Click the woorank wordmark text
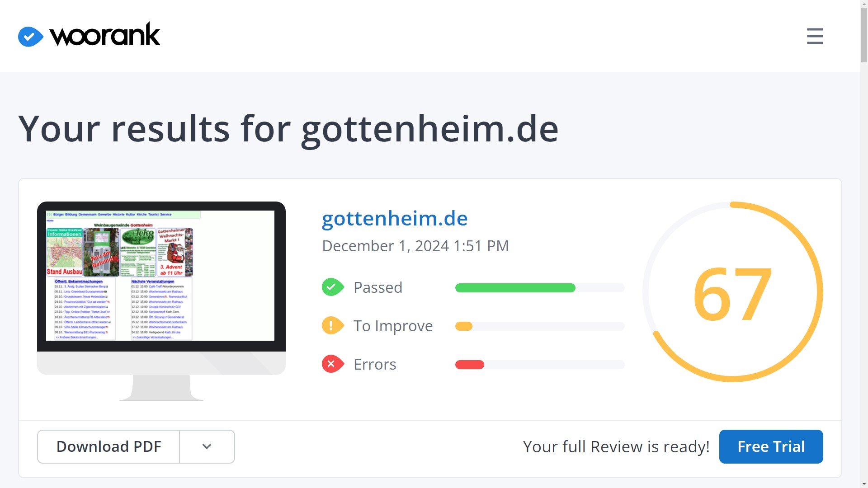The height and width of the screenshot is (488, 868). (105, 35)
